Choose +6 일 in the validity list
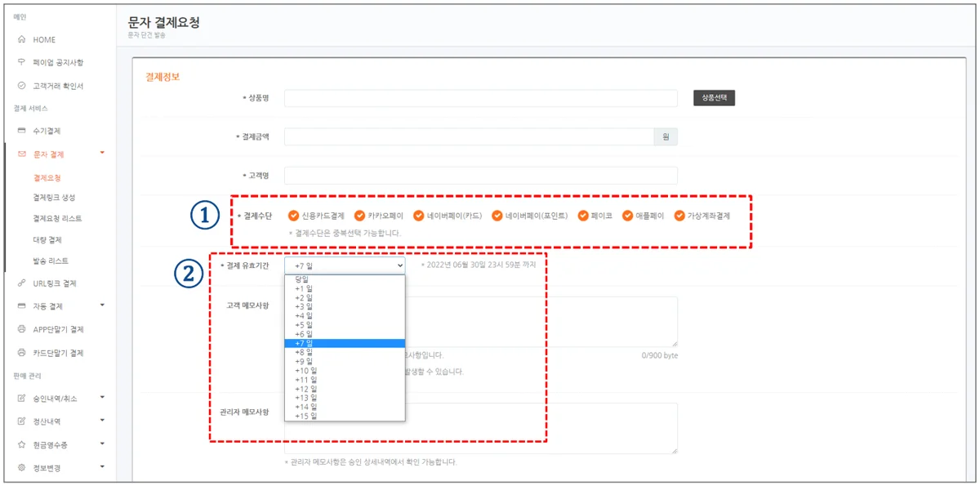980x486 pixels. [345, 334]
